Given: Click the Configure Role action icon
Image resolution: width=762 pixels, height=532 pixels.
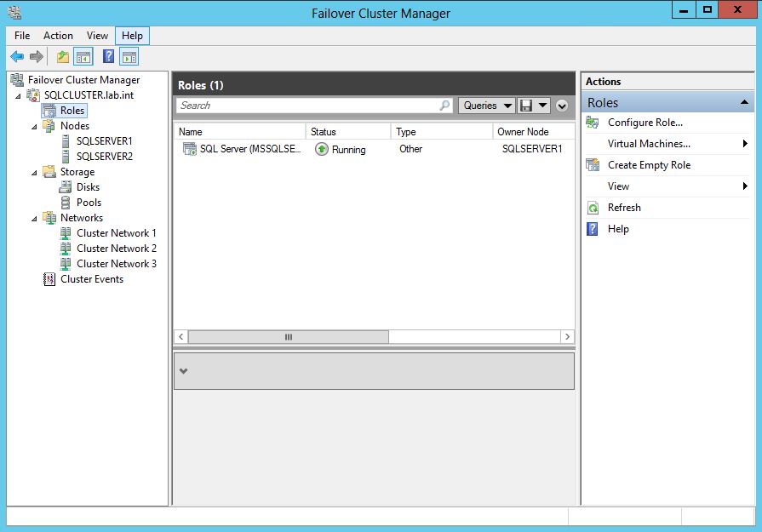Looking at the screenshot, I should pyautogui.click(x=593, y=123).
